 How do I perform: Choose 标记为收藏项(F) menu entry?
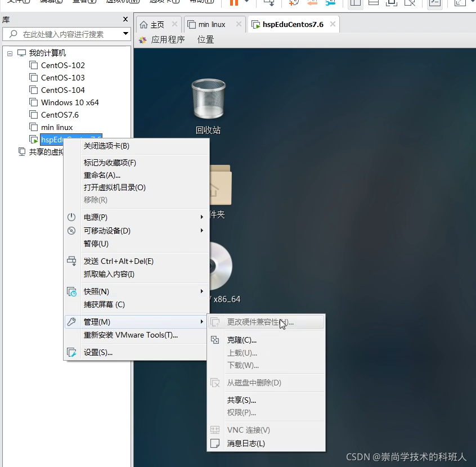[x=110, y=163]
